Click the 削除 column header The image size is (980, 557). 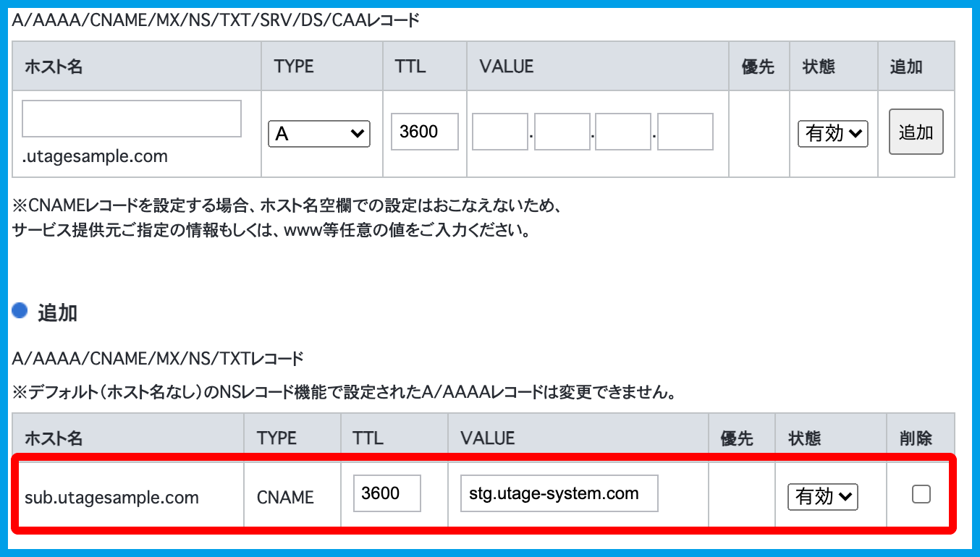[x=916, y=438]
